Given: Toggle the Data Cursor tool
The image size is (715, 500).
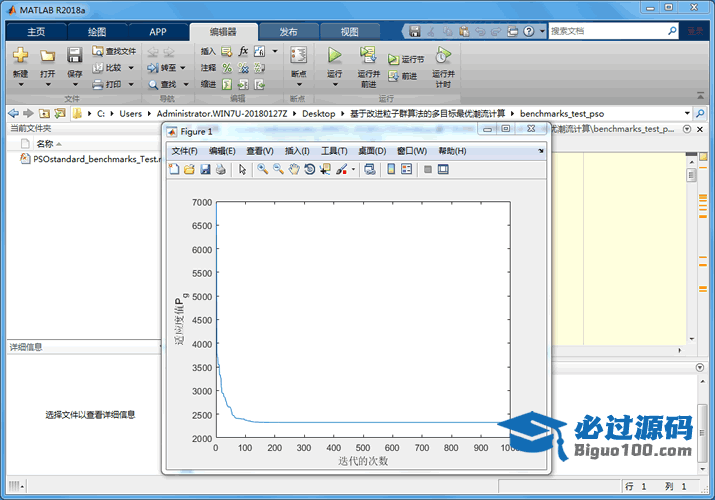Looking at the screenshot, I should (325, 170).
